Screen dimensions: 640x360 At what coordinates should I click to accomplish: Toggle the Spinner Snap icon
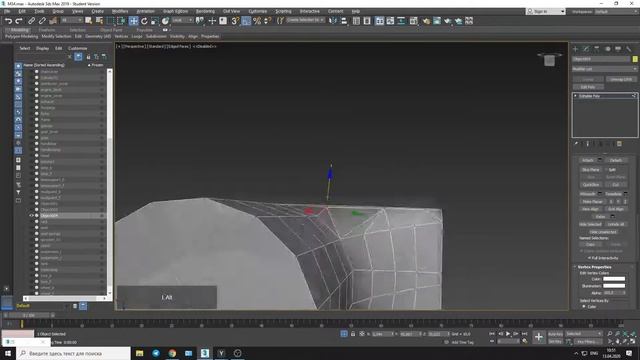tap(267, 21)
